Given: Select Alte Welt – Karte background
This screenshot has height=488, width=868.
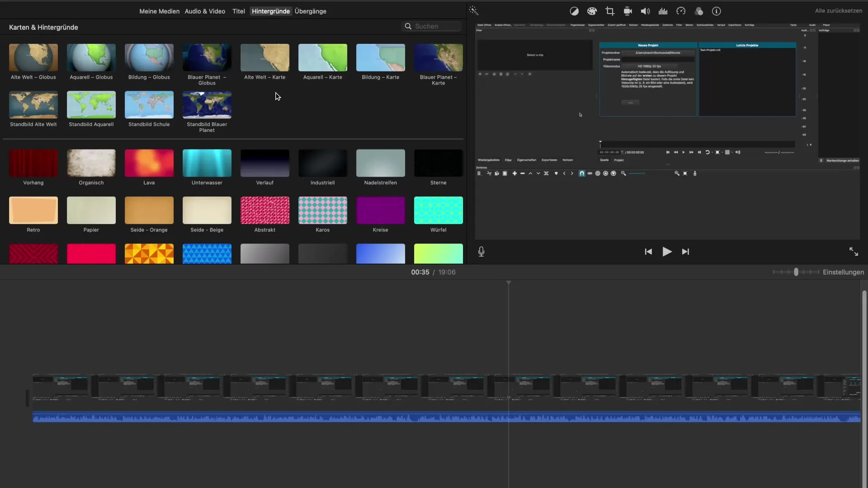Looking at the screenshot, I should 265,58.
